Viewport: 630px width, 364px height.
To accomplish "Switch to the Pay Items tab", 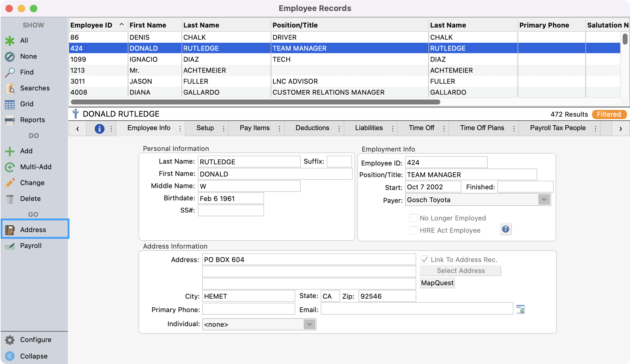I will point(254,128).
